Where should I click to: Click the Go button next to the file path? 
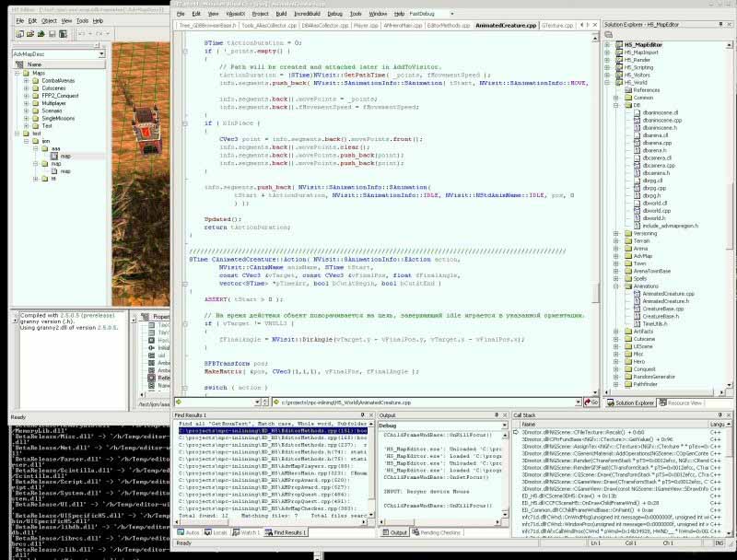click(x=591, y=402)
